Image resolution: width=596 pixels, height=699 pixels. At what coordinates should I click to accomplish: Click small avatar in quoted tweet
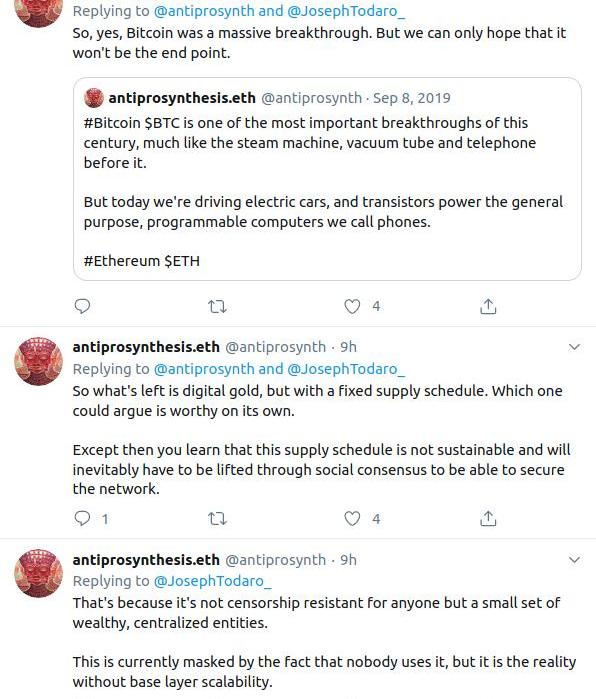pyautogui.click(x=94, y=98)
